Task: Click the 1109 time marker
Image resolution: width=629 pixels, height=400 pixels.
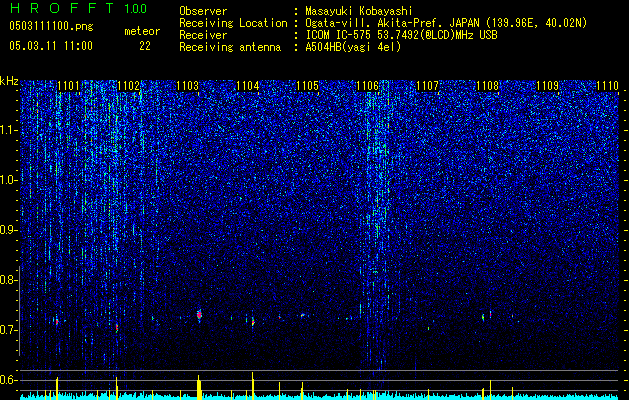Action: pyautogui.click(x=548, y=86)
